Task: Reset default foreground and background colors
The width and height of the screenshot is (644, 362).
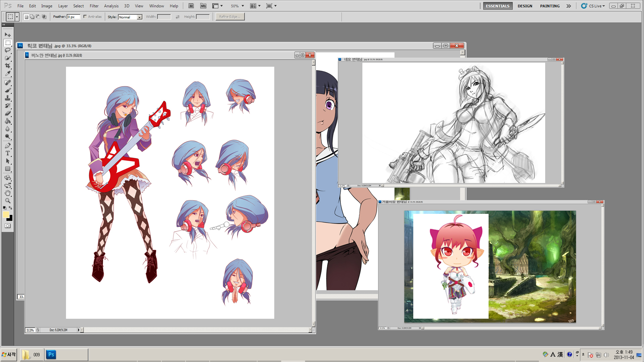Action: tap(4, 208)
